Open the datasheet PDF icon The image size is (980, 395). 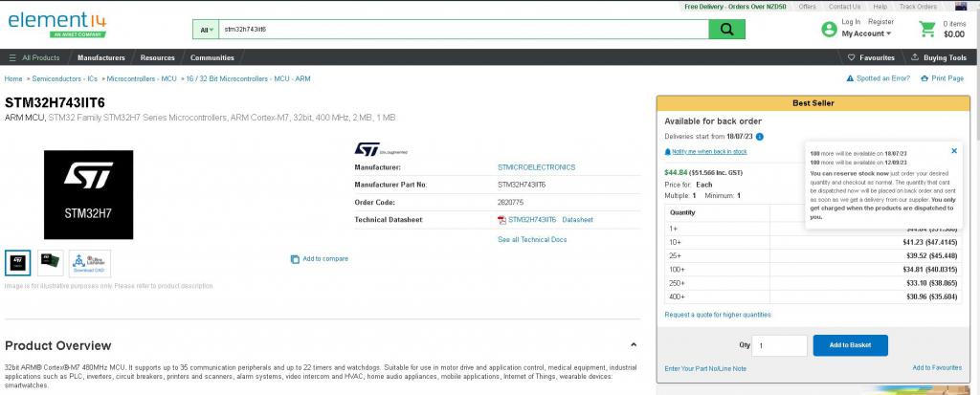pos(501,220)
